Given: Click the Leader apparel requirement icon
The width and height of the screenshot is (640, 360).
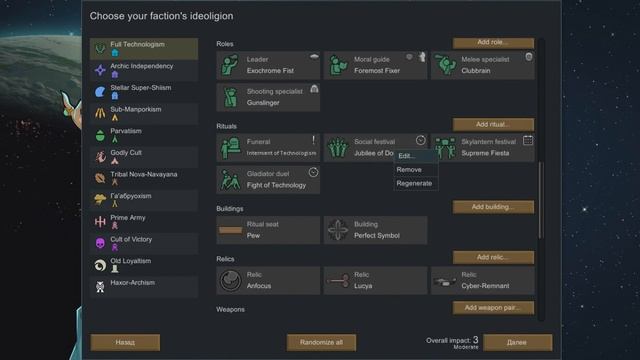Looking at the screenshot, I should pos(314,57).
